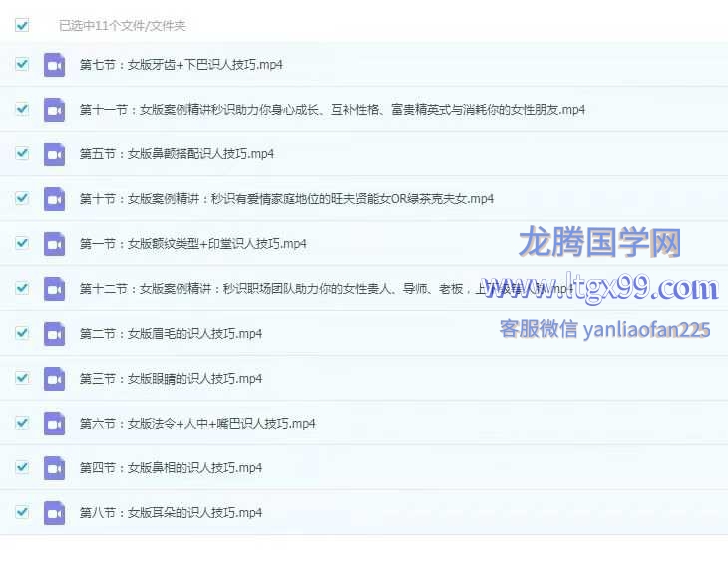Deselect checkbox for 第七节 牙齿+下巴 video
The image size is (728, 574).
[22, 64]
